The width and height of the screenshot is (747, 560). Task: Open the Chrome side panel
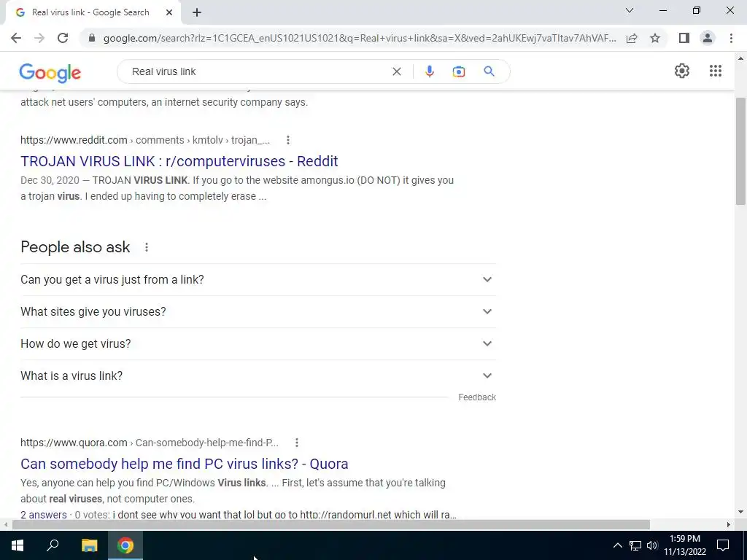click(684, 38)
